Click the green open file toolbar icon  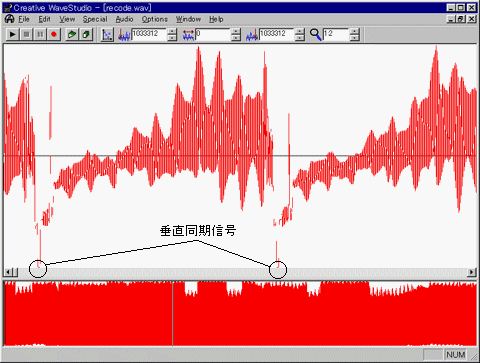[x=71, y=34]
